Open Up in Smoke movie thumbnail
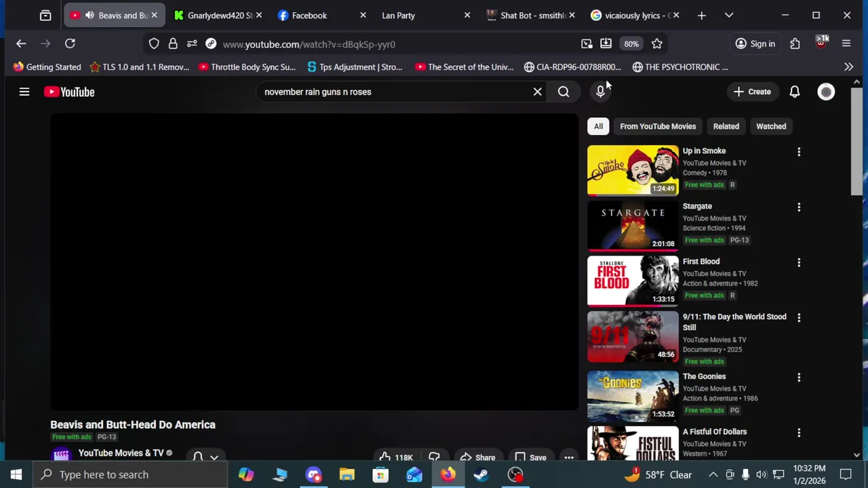Image resolution: width=868 pixels, height=488 pixels. click(x=633, y=170)
